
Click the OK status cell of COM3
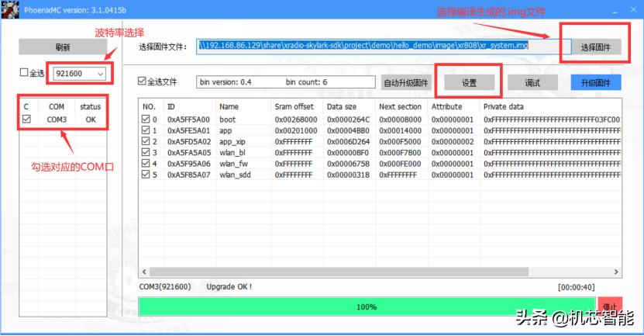[91, 120]
